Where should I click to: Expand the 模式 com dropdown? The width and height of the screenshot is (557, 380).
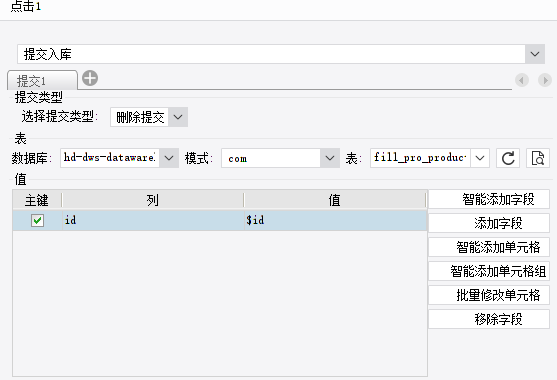pyautogui.click(x=330, y=158)
